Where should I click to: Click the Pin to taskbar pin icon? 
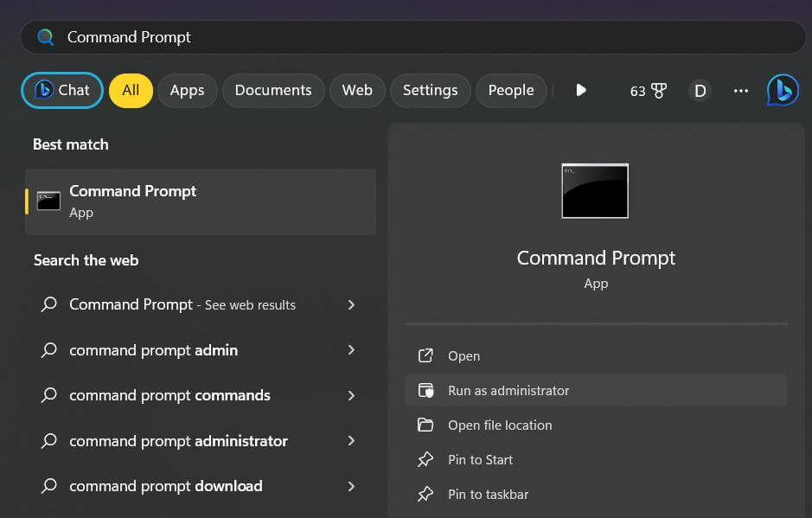[x=425, y=495]
